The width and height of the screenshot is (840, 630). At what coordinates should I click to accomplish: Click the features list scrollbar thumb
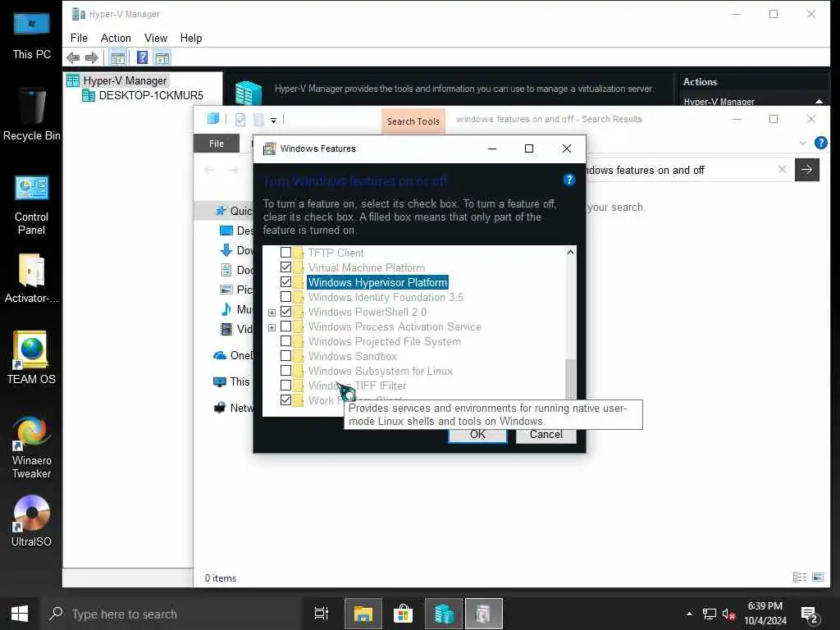click(x=571, y=378)
